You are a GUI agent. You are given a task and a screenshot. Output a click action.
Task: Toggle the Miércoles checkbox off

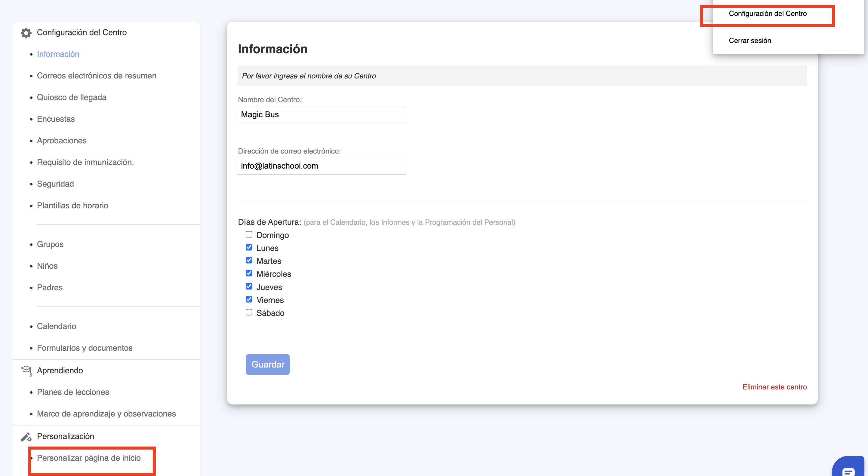point(249,273)
